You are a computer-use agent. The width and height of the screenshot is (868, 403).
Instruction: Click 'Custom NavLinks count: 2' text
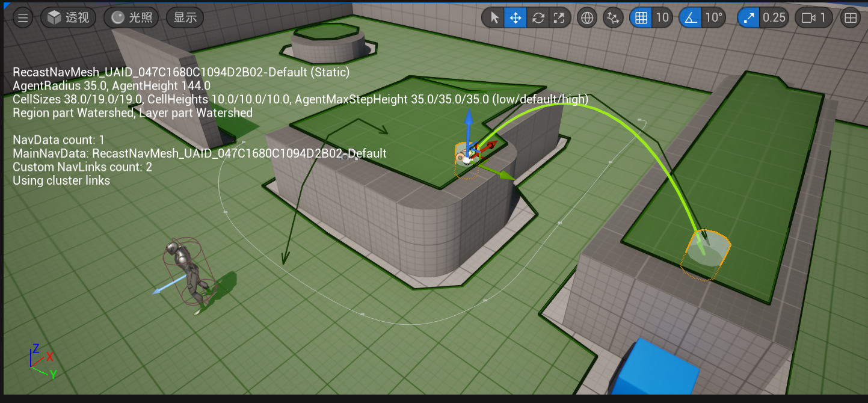[x=82, y=167]
